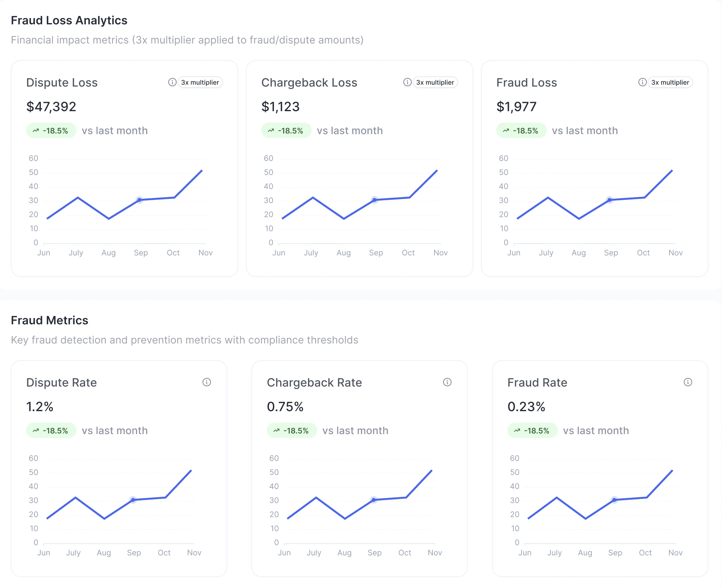This screenshot has width=722, height=588.
Task: Select the -18.5% badge on Dispute Rate card
Action: 51,430
